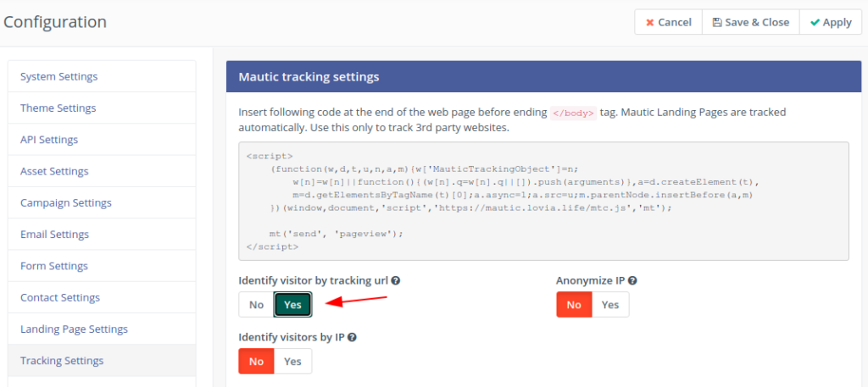The image size is (868, 387).
Task: Select No for Anonymize IP
Action: pos(574,305)
